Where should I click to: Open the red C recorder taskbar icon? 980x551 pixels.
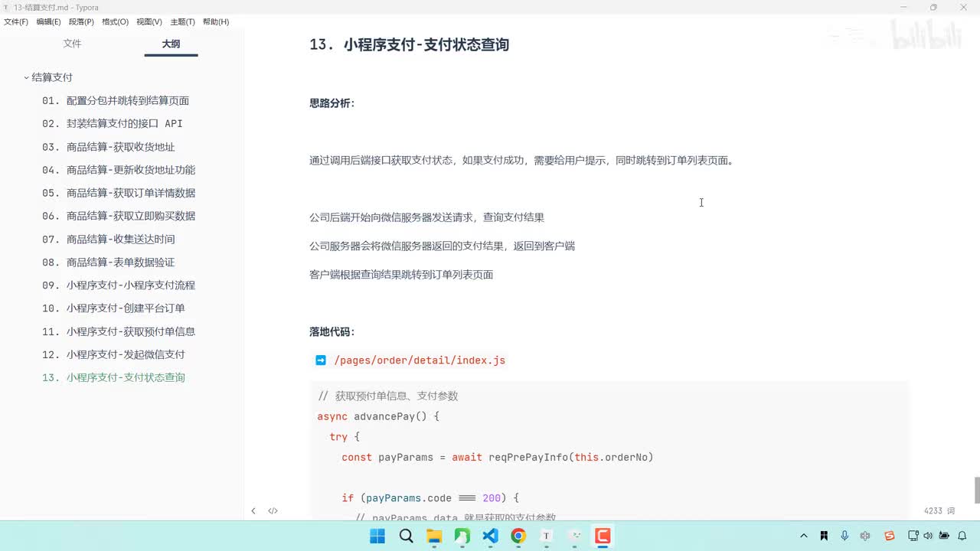pyautogui.click(x=603, y=536)
